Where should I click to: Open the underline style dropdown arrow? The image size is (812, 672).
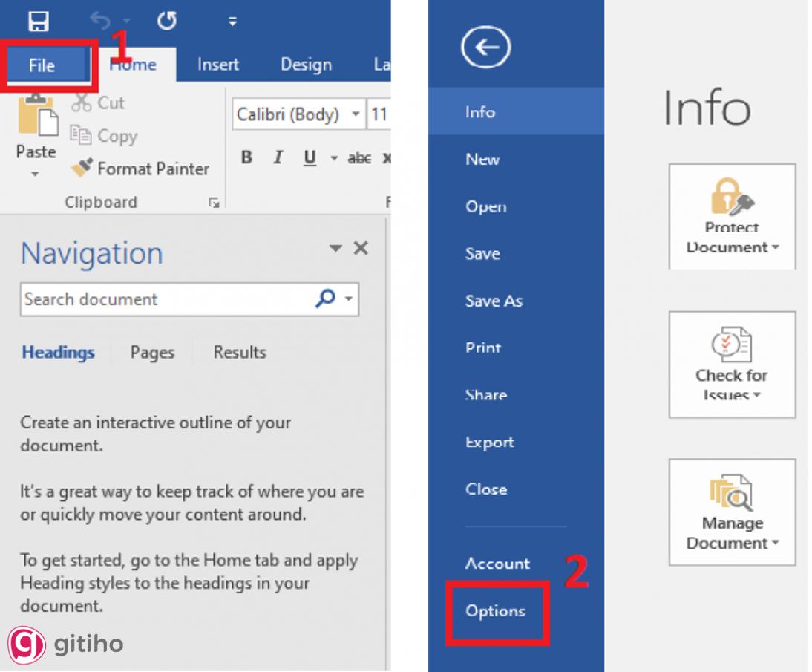tap(335, 158)
